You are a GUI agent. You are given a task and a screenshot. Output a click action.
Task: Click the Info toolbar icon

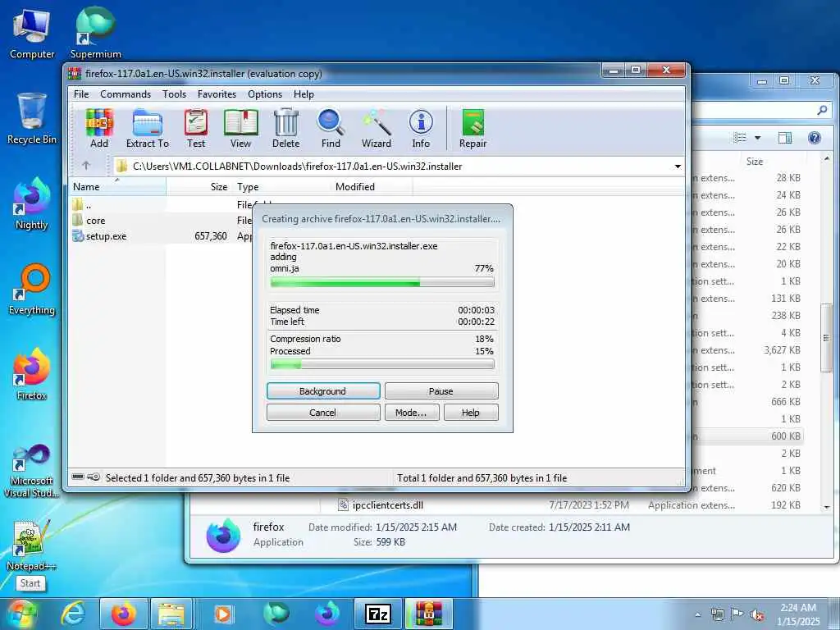tap(421, 129)
